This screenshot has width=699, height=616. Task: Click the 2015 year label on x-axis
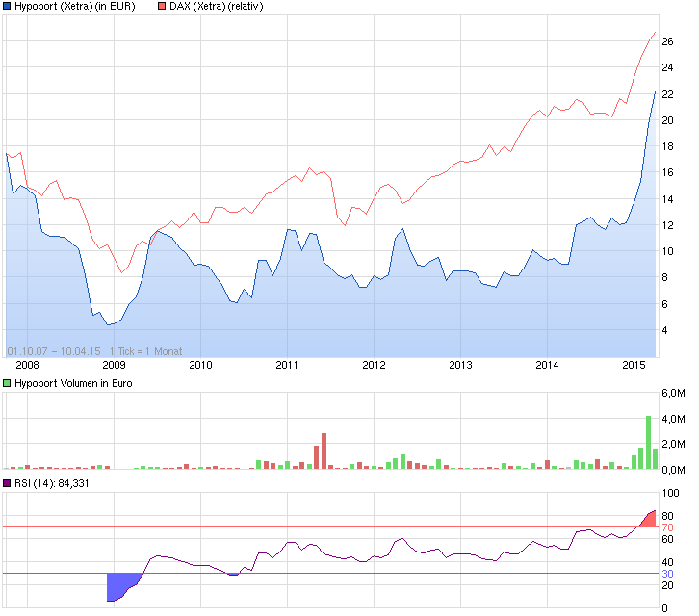(x=634, y=365)
